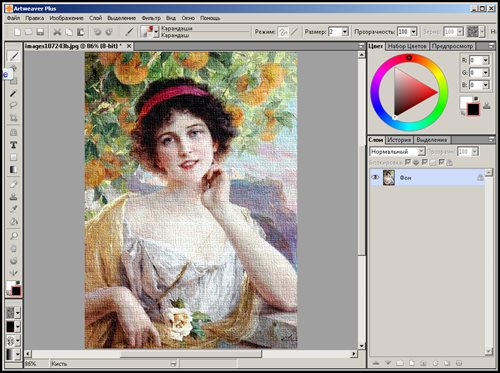Click the Размер size input field
The width and height of the screenshot is (500, 373).
point(335,32)
